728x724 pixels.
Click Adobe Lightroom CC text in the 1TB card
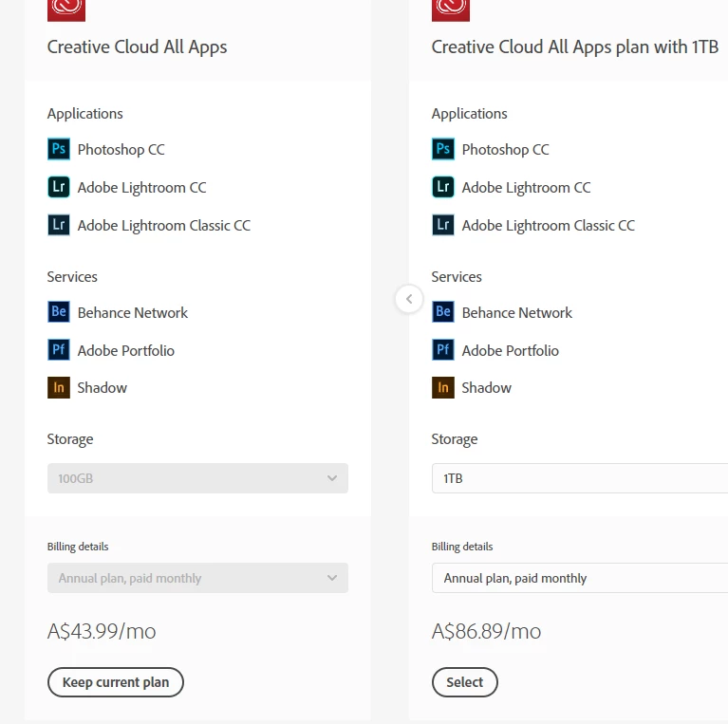pyautogui.click(x=527, y=188)
